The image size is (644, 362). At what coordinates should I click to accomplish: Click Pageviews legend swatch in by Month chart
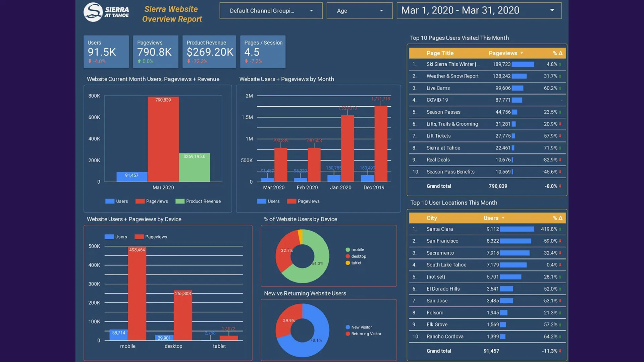tap(292, 201)
